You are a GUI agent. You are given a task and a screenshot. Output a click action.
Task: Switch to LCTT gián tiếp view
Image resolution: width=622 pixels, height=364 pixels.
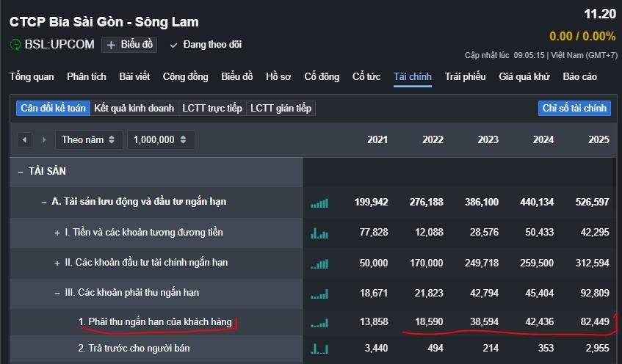pyautogui.click(x=281, y=108)
